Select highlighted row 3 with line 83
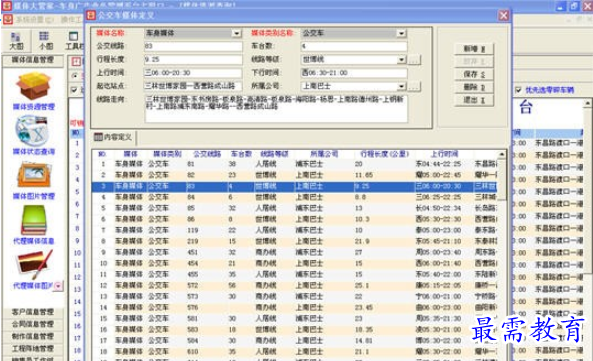 pyautogui.click(x=295, y=186)
